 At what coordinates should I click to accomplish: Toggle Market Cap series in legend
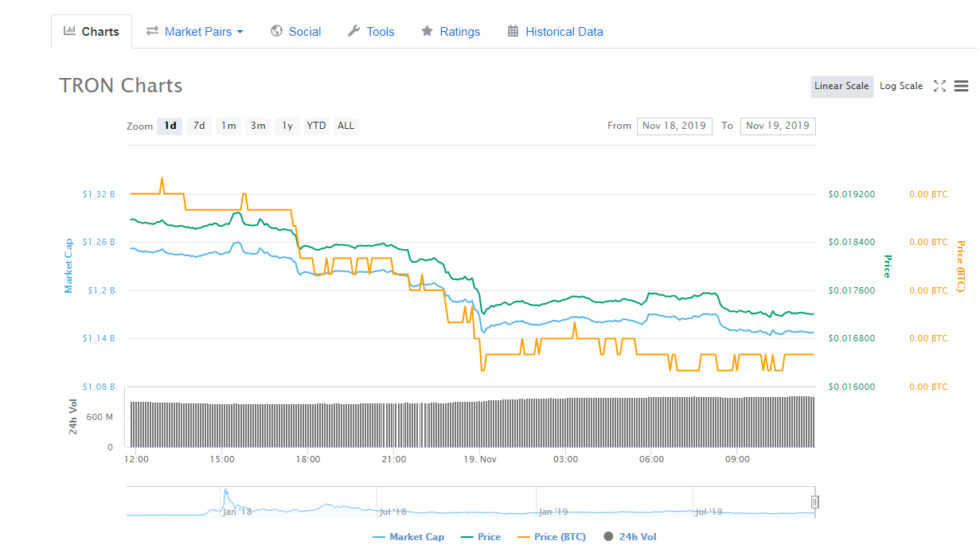point(408,537)
